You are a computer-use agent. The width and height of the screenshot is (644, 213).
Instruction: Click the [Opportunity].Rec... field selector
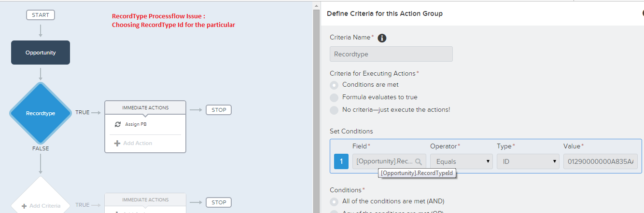384,162
